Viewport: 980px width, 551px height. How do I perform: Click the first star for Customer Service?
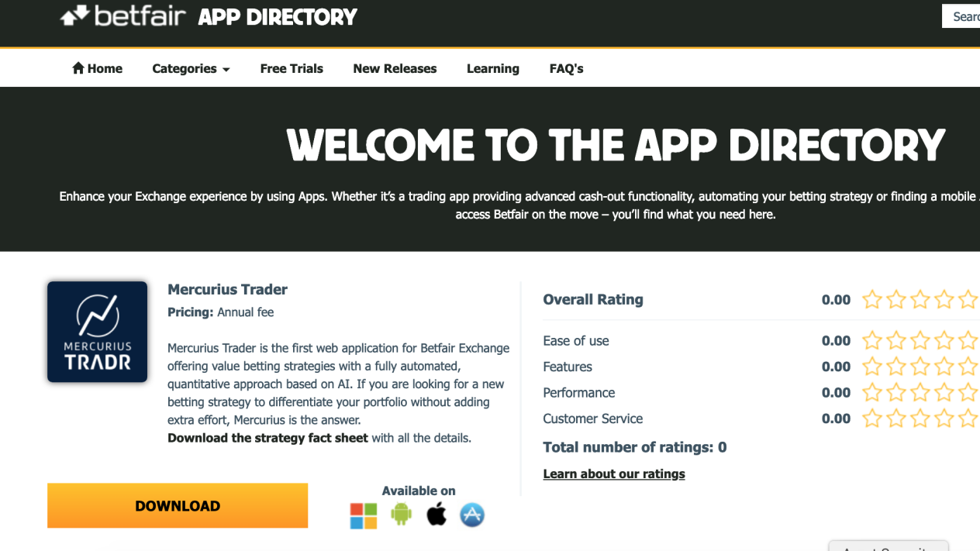[x=872, y=418]
